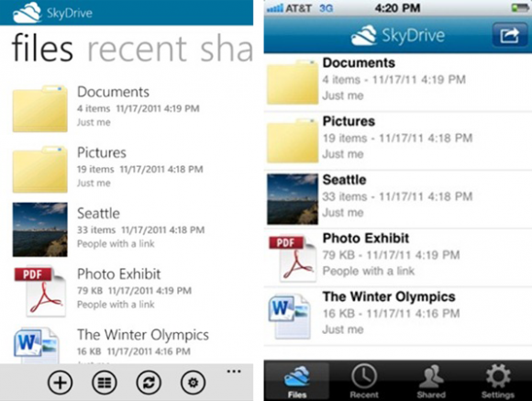
Task: Switch to the partially visible 'sha' pivot header
Action: coord(227,48)
